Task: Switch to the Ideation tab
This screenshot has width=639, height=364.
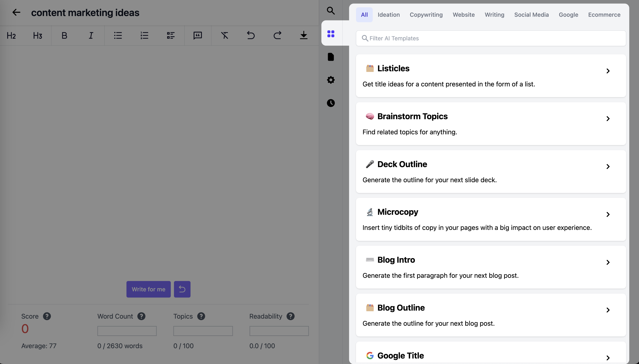Action: (388, 15)
